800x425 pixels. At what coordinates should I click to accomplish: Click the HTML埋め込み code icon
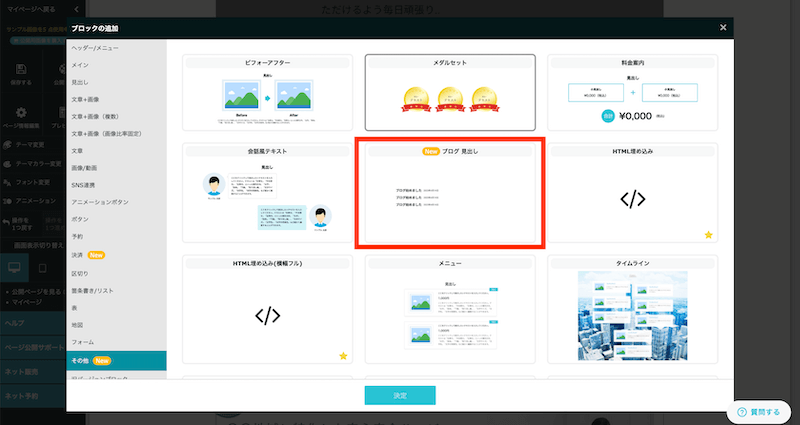632,198
